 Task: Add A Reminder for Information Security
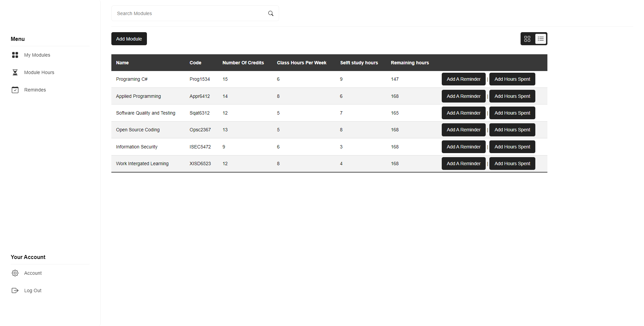coord(463,147)
